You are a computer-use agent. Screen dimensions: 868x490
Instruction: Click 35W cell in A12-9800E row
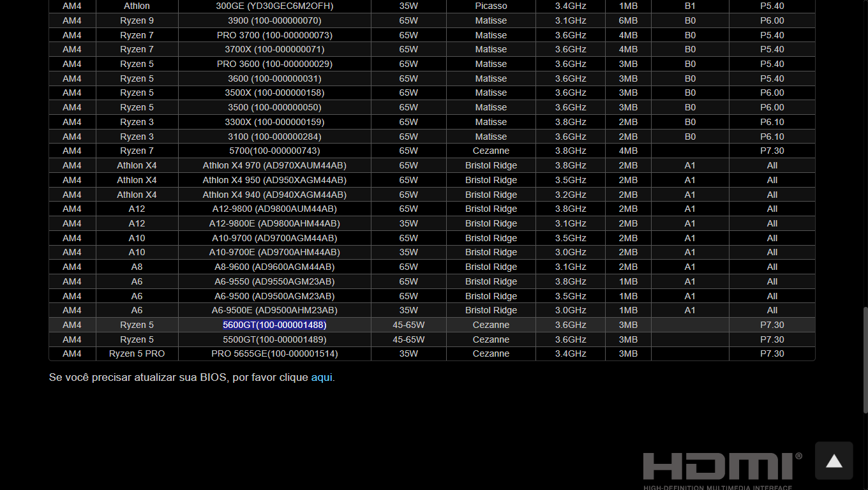[x=408, y=223]
